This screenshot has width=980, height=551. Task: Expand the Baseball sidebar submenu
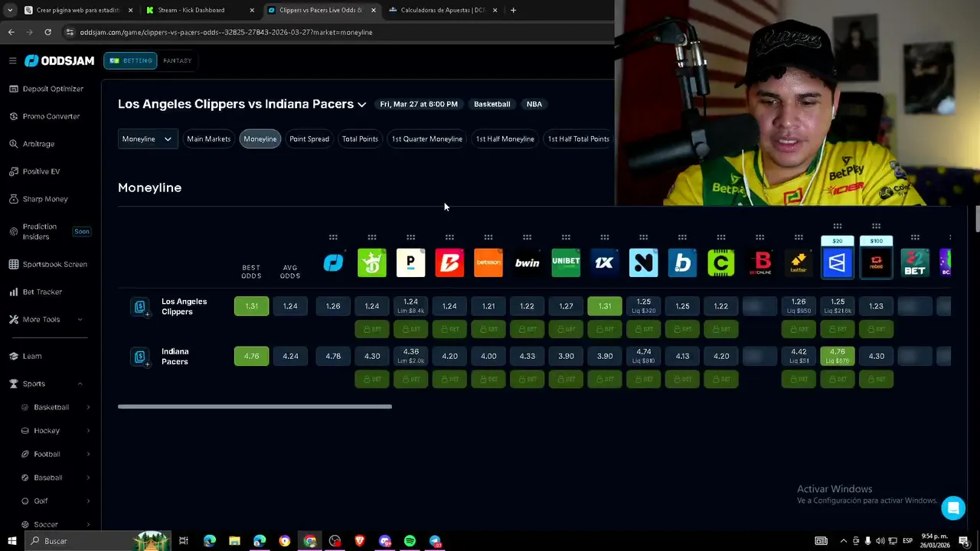tap(88, 478)
